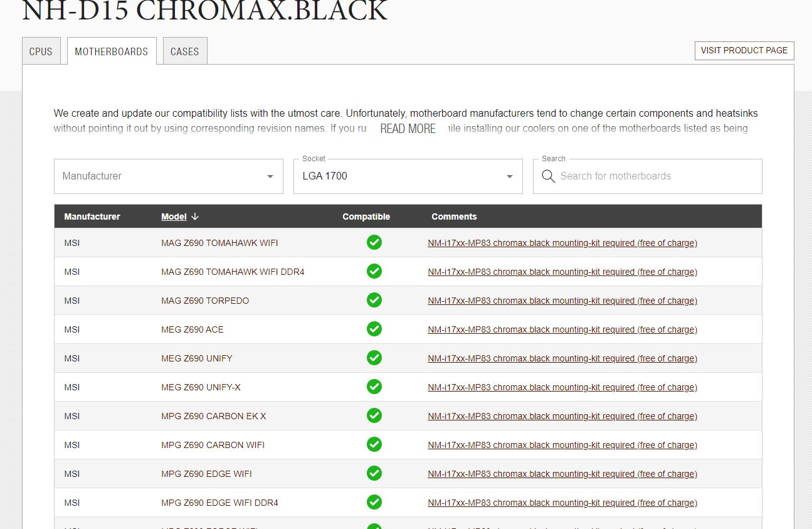Open mounting-kit link for MEG Z690 UNIFY
The width and height of the screenshot is (812, 529).
click(562, 358)
